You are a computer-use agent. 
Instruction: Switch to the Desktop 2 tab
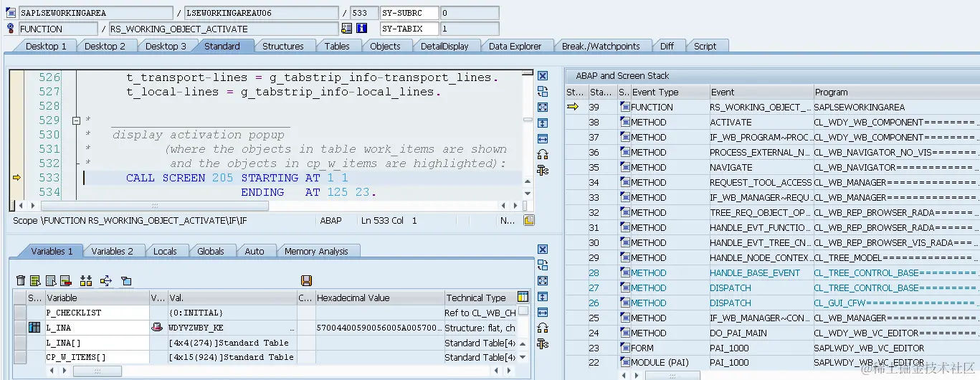click(x=105, y=46)
